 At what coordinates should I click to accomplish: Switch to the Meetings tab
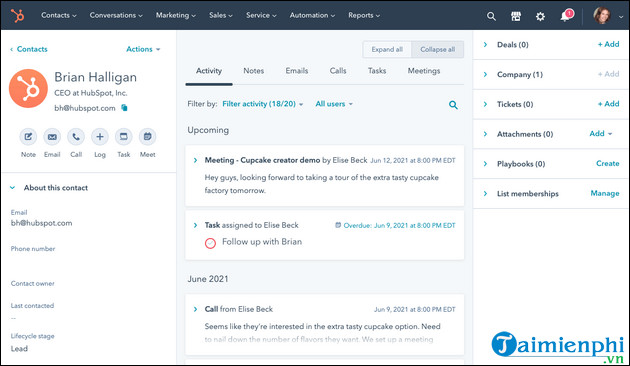[x=424, y=71]
